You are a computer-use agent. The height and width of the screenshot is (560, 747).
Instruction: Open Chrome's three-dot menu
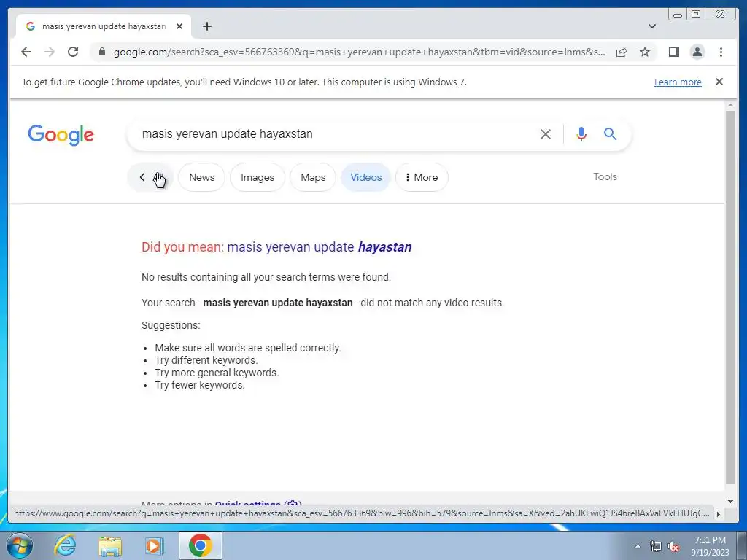click(721, 52)
